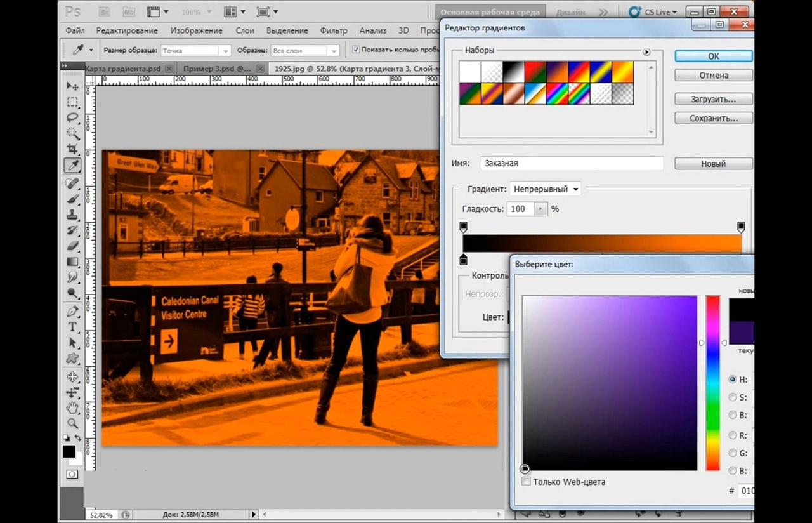The image size is (812, 523).
Task: Select the Eraser tool
Action: click(72, 246)
